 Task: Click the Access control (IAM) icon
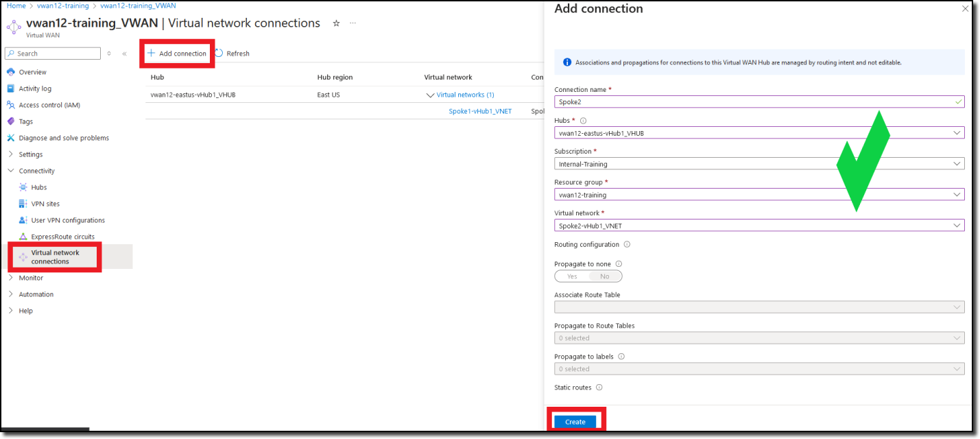11,105
